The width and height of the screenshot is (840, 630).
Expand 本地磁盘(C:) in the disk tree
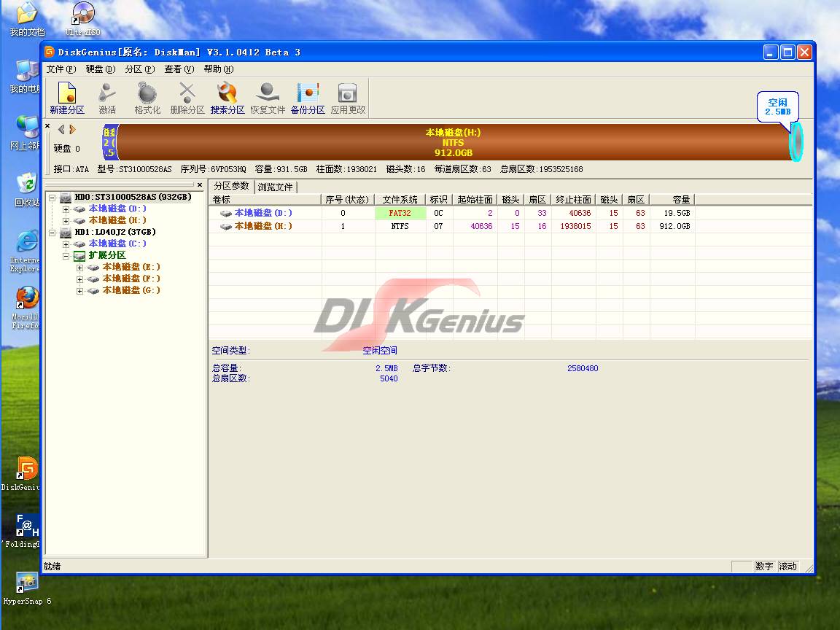66,244
